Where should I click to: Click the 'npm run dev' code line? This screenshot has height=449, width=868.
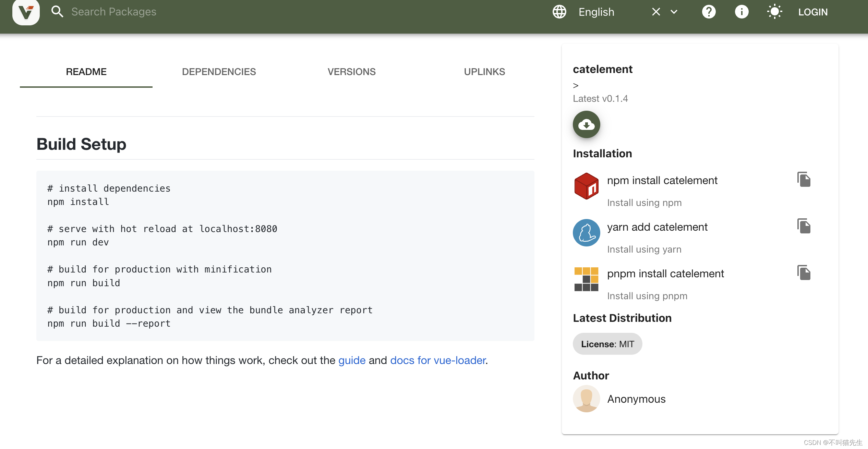click(78, 242)
